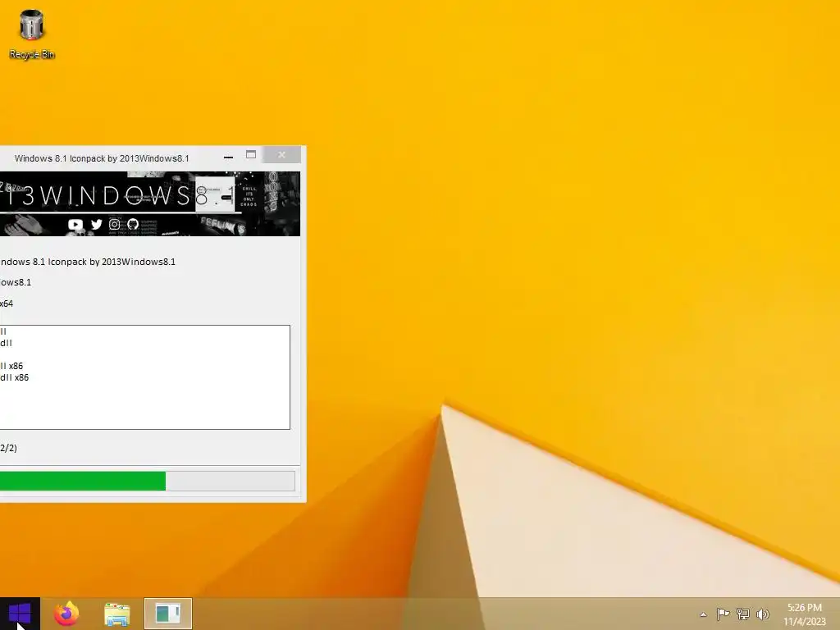Image resolution: width=840 pixels, height=630 pixels.
Task: Open the network status tray icon
Action: point(743,614)
